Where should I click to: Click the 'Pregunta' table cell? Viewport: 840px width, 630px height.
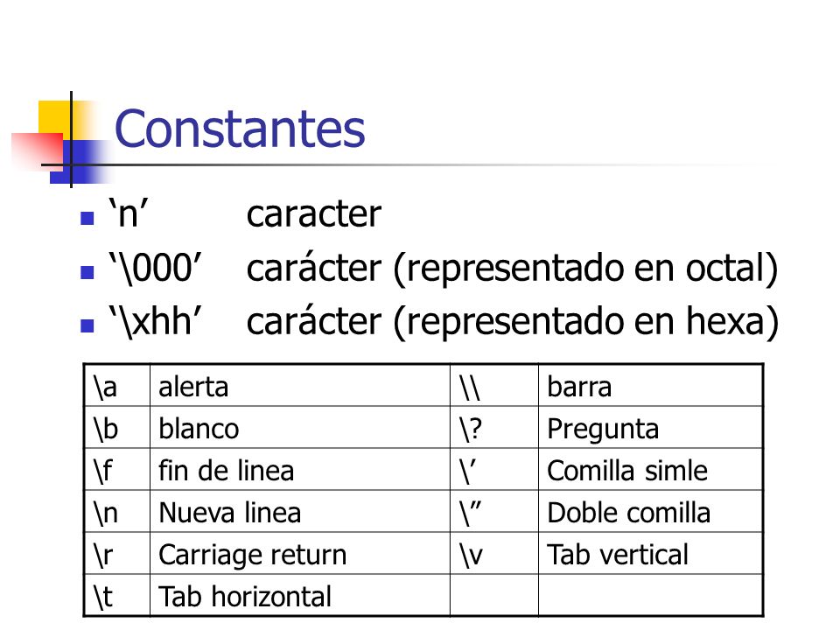point(650,428)
